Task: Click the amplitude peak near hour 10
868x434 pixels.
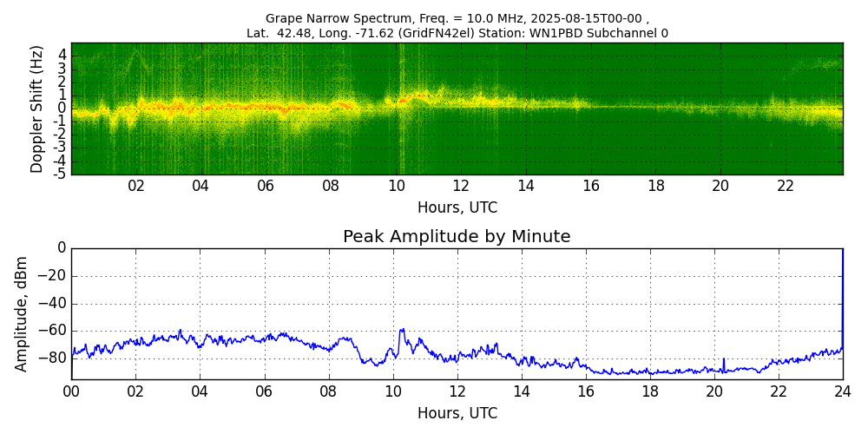Action: [x=402, y=330]
